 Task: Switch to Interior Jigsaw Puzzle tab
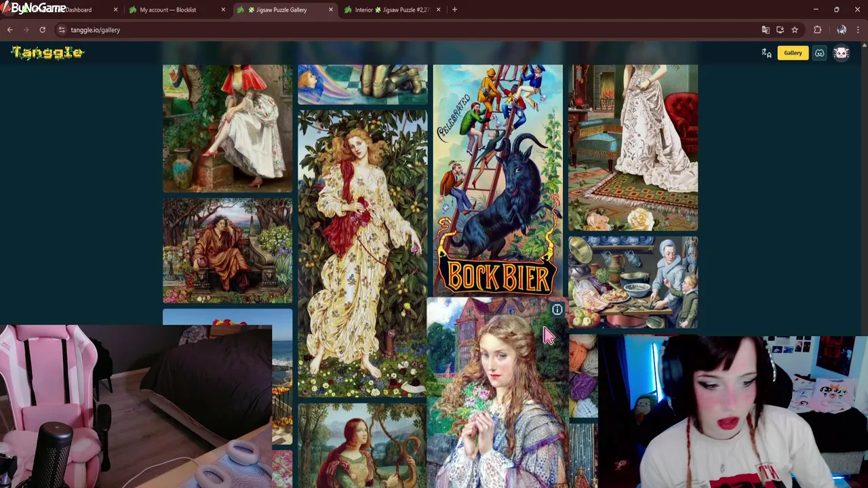393,9
